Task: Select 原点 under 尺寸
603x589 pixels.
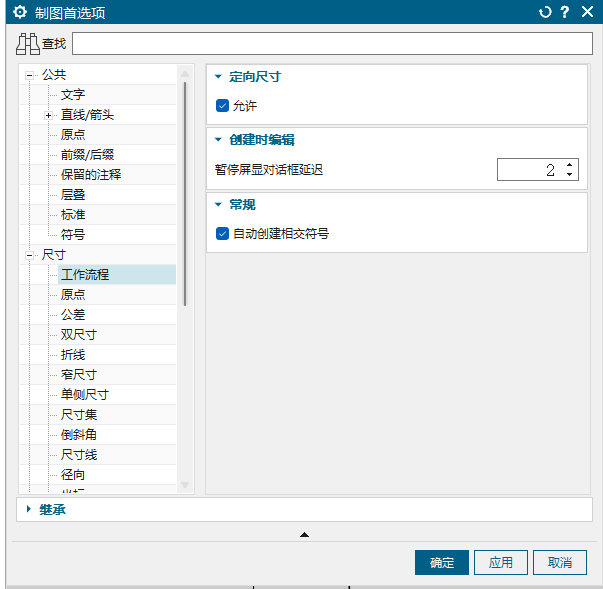Action: tap(73, 294)
